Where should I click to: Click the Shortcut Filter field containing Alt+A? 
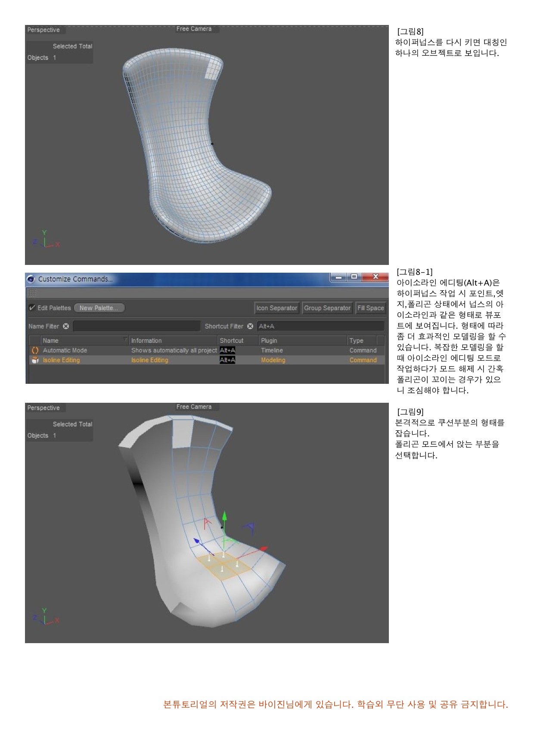point(320,326)
